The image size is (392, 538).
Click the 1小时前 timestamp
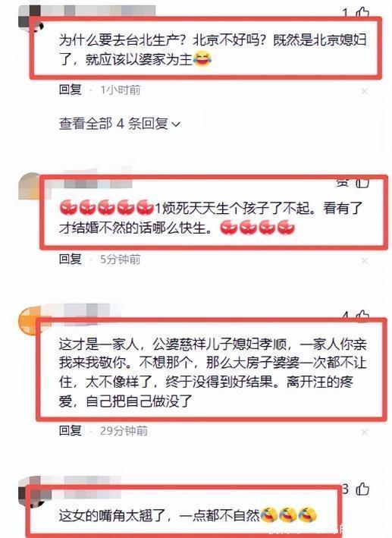(121, 90)
